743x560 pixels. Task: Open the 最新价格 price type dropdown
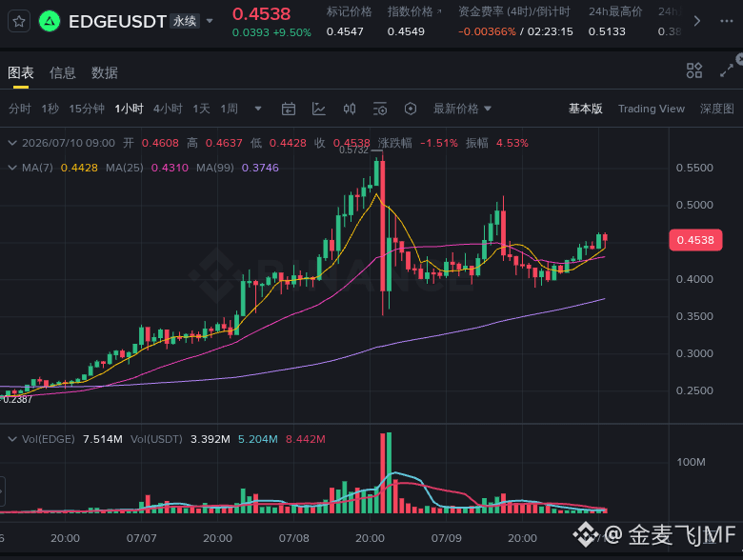(x=462, y=109)
